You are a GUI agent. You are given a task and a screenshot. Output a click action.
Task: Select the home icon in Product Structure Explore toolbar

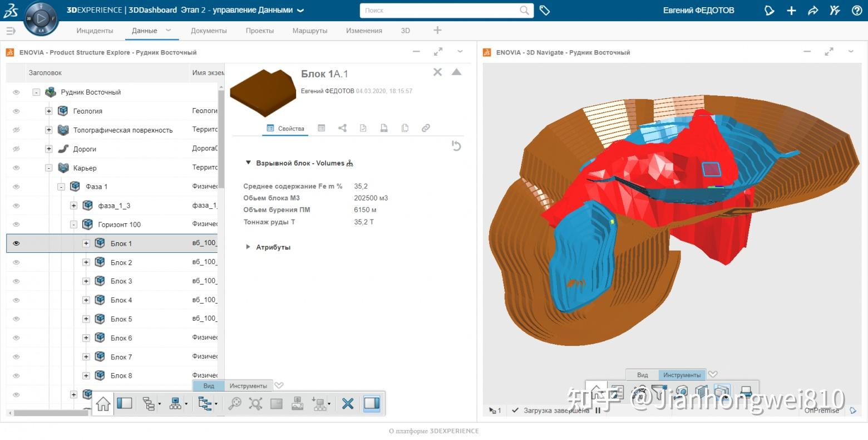(x=102, y=404)
